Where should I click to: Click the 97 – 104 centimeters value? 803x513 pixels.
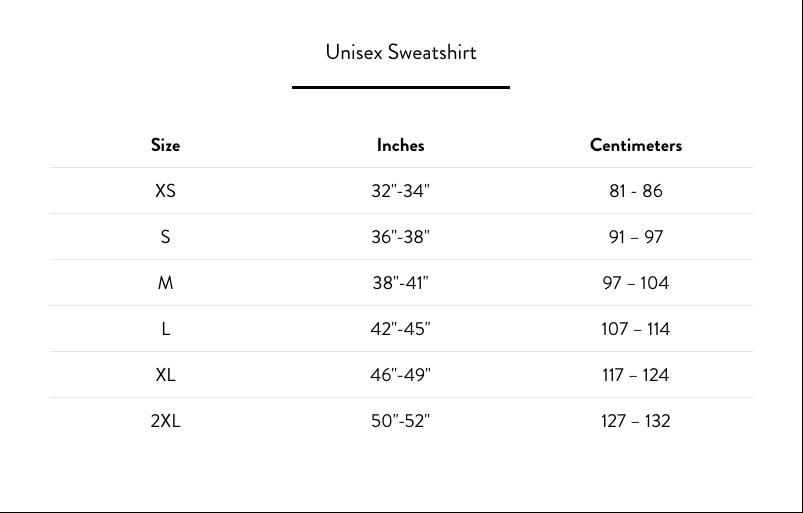pos(636,283)
